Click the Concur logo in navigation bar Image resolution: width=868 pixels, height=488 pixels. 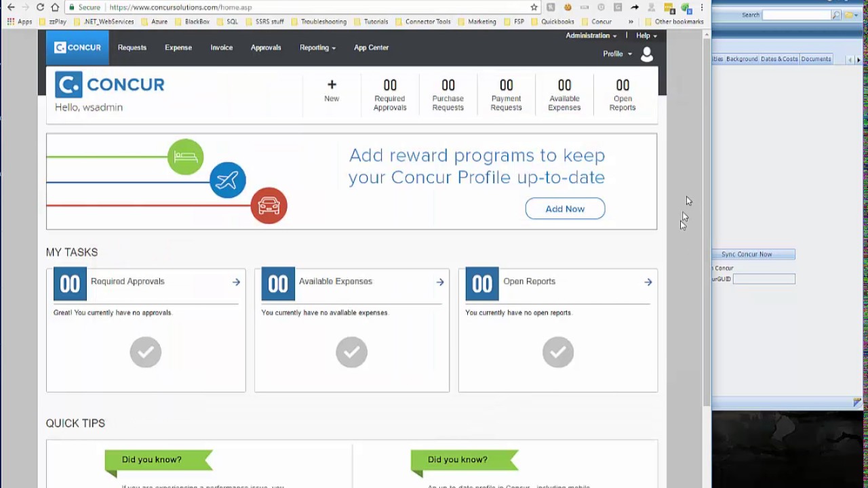click(77, 47)
